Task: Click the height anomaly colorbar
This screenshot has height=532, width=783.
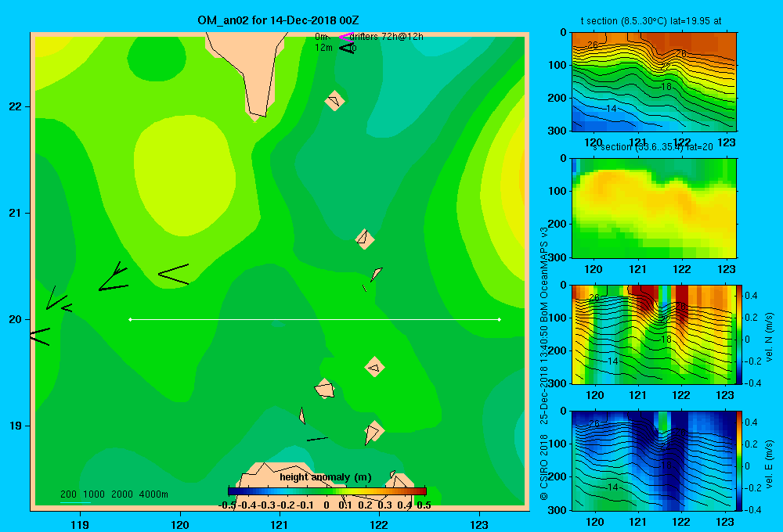Action: point(327,491)
